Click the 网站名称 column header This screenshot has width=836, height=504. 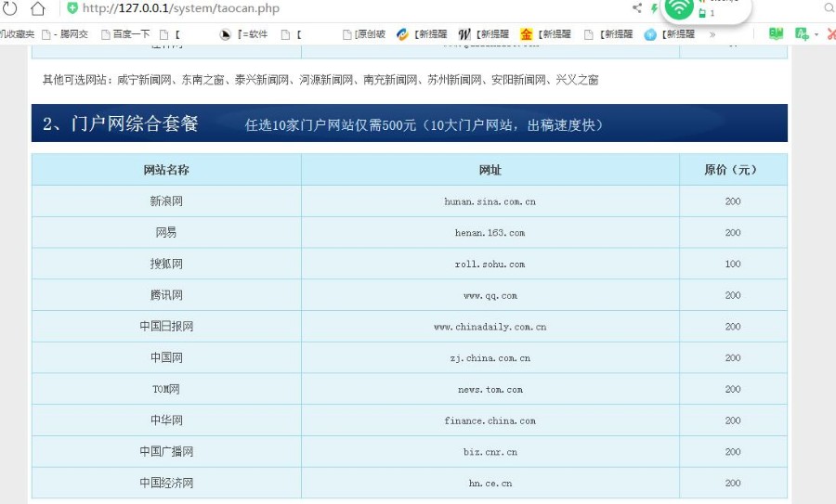(166, 170)
